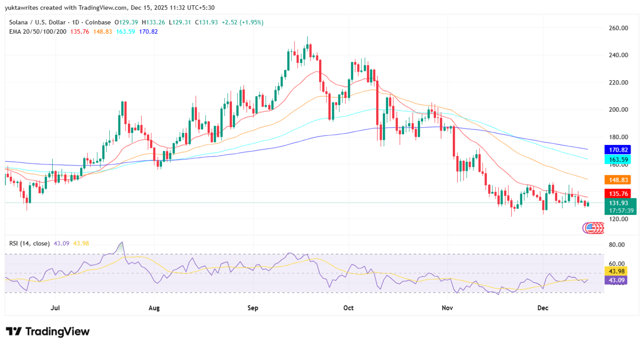Click the Jul label on time axis
This screenshot has width=644, height=347.
(x=55, y=308)
